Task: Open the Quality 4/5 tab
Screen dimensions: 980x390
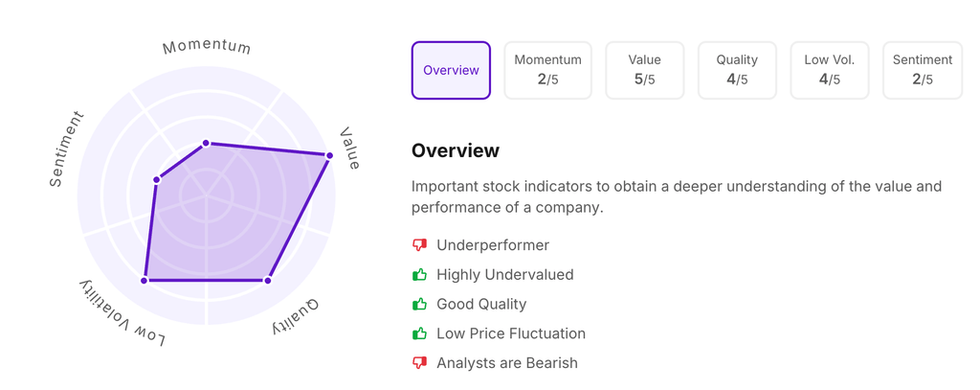Action: [737, 70]
